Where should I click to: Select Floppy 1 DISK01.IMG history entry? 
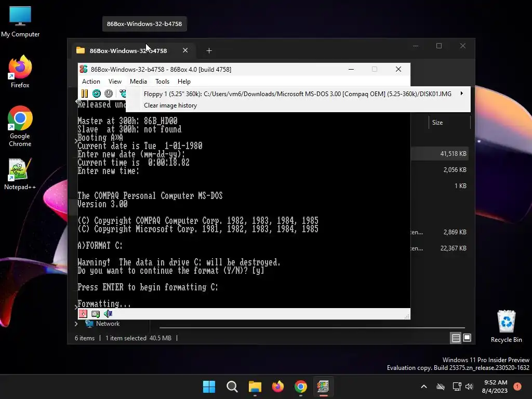pyautogui.click(x=298, y=94)
